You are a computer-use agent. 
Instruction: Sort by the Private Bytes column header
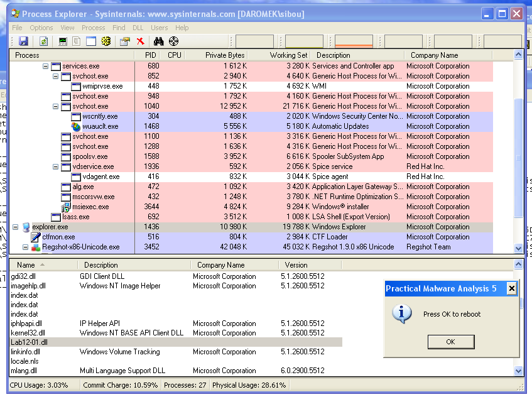[x=224, y=55]
